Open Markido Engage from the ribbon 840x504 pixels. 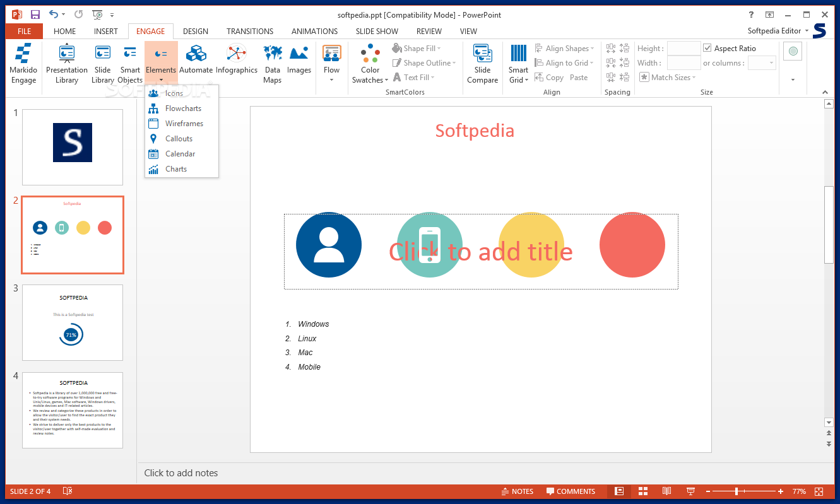coord(23,64)
